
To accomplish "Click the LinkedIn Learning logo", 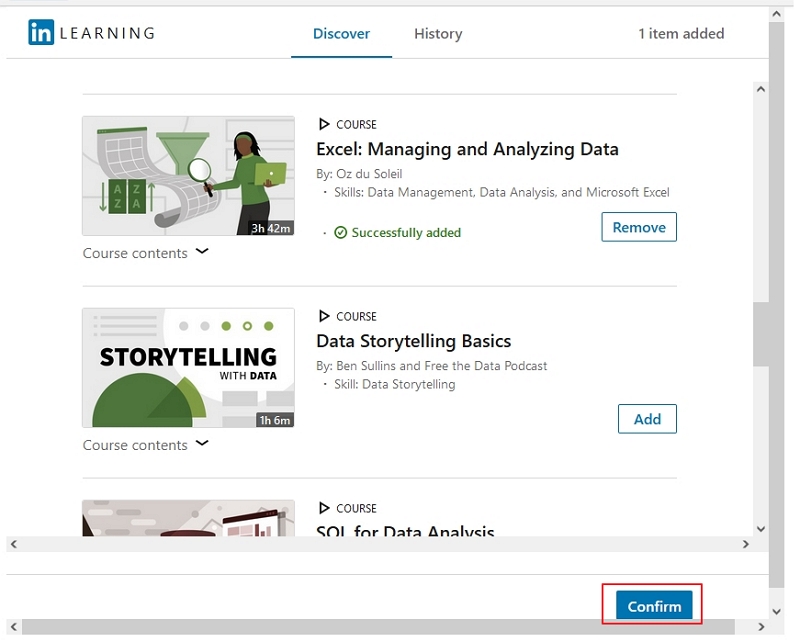I will point(92,33).
